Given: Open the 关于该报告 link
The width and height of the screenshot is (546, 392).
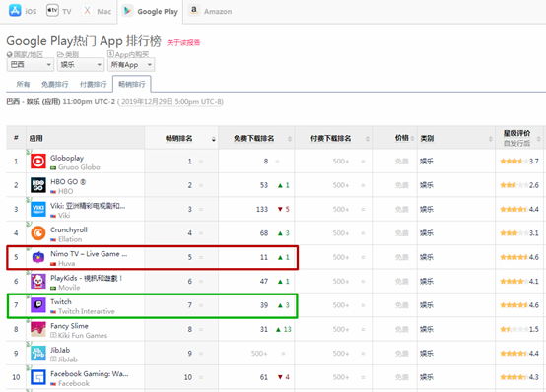Looking at the screenshot, I should [x=183, y=42].
